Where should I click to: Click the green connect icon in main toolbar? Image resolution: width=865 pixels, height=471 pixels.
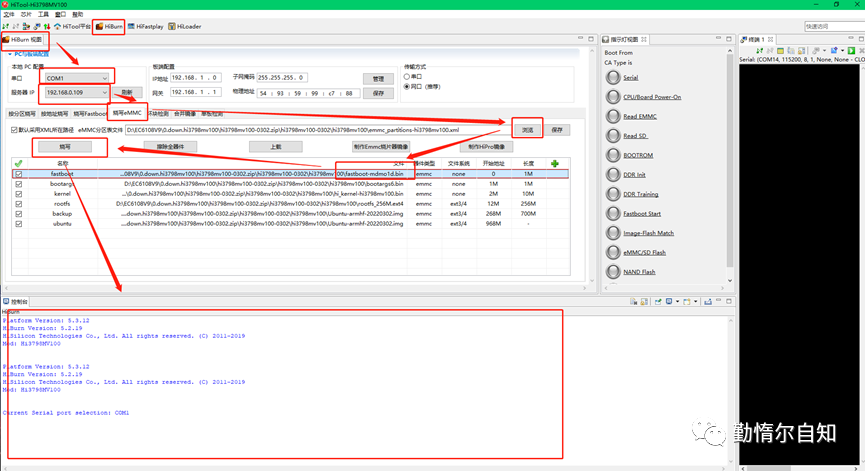[6, 26]
